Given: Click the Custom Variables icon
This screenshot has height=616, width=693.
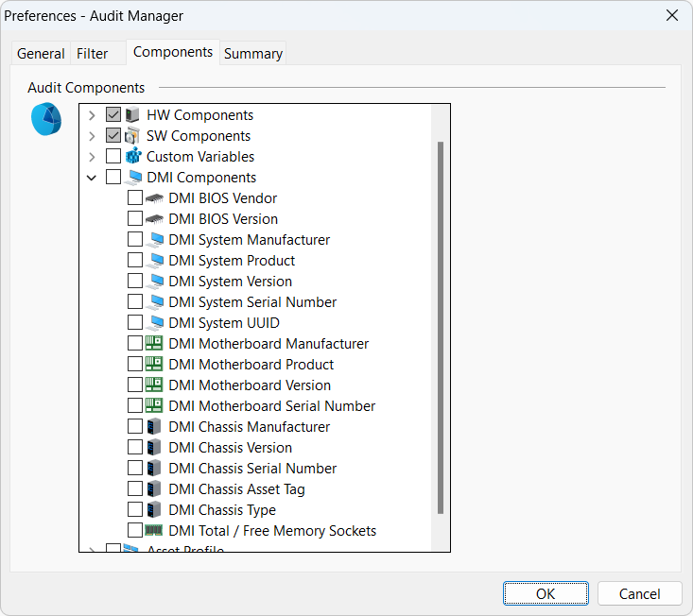Looking at the screenshot, I should pyautogui.click(x=132, y=157).
